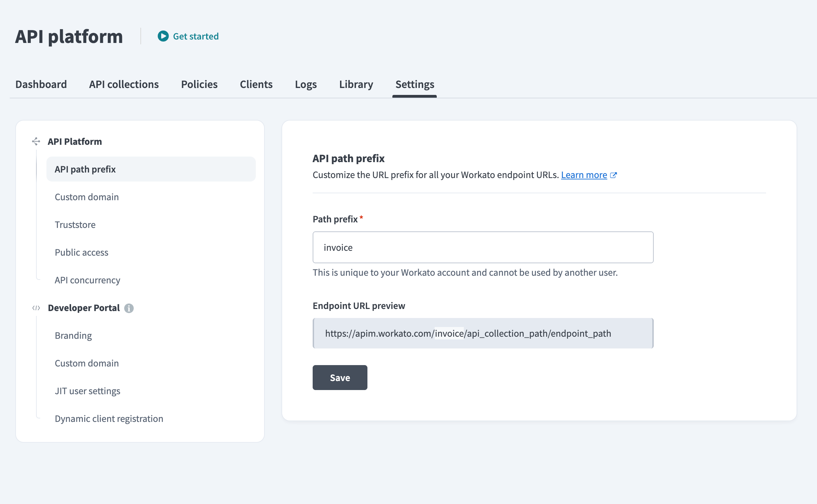The width and height of the screenshot is (817, 504).
Task: Open Custom domain under API Platform
Action: [87, 197]
